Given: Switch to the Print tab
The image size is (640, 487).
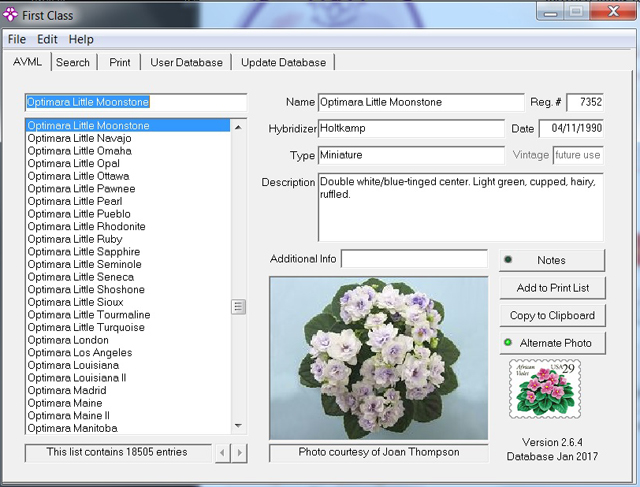Looking at the screenshot, I should pyautogui.click(x=120, y=62).
